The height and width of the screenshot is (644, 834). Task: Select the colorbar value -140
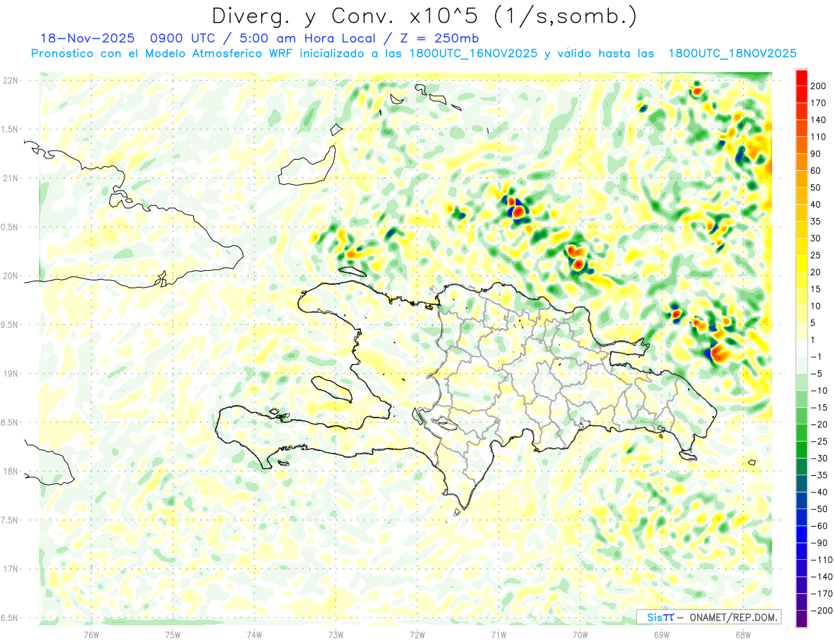tap(821, 577)
